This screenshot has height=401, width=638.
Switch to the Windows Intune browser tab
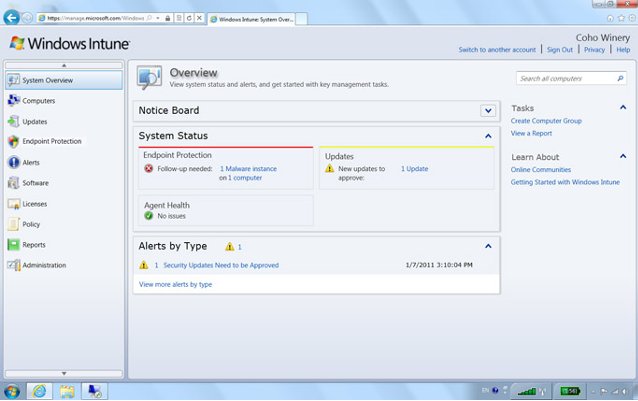tap(260, 19)
